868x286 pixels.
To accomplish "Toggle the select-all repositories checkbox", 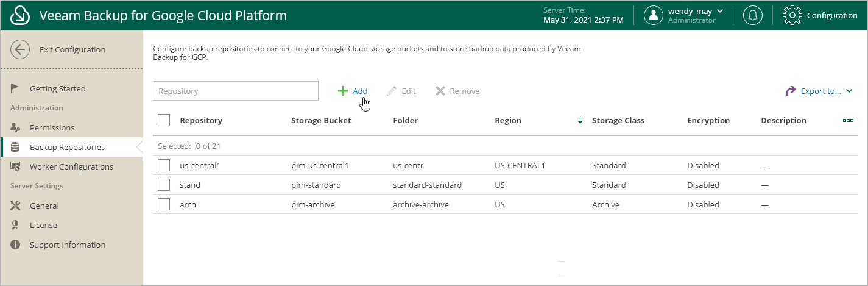I will pyautogui.click(x=164, y=120).
